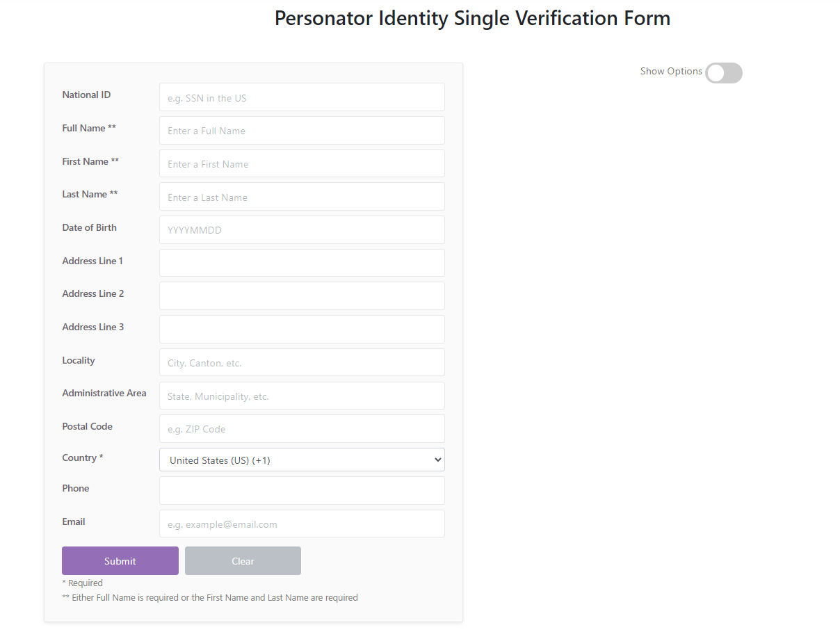Viewport: 840px width, 632px height.
Task: Click the Address Line 1 field
Action: pyautogui.click(x=302, y=263)
